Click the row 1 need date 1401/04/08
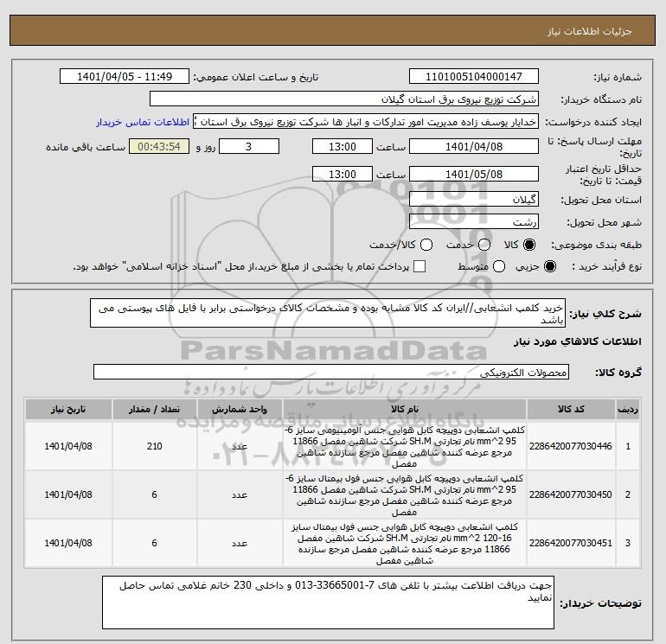The width and height of the screenshot is (666, 644). (68, 447)
